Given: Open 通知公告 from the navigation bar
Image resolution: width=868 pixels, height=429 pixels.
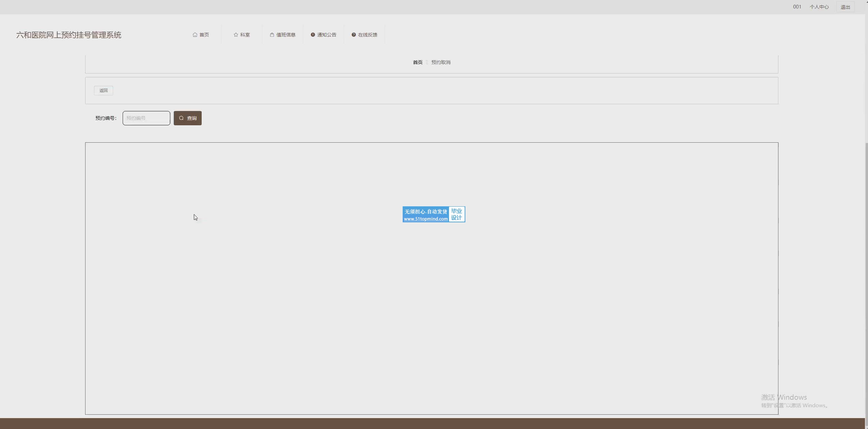Looking at the screenshot, I should coord(327,35).
